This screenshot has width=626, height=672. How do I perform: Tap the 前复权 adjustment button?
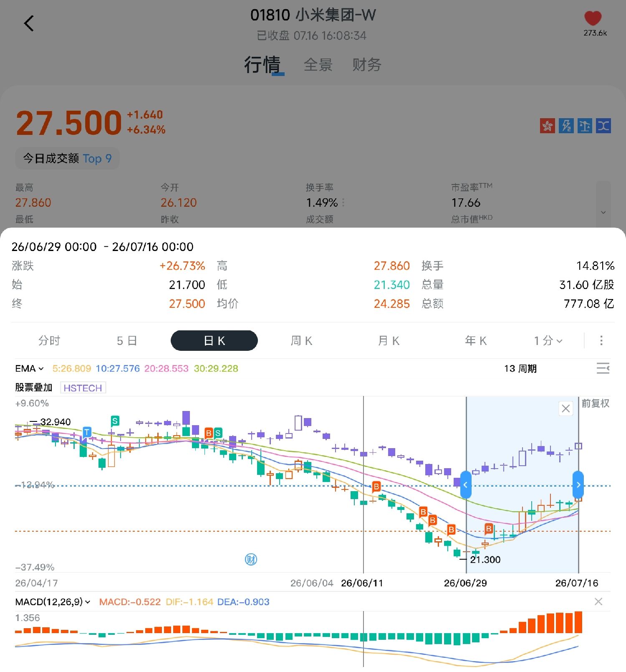[x=596, y=403]
